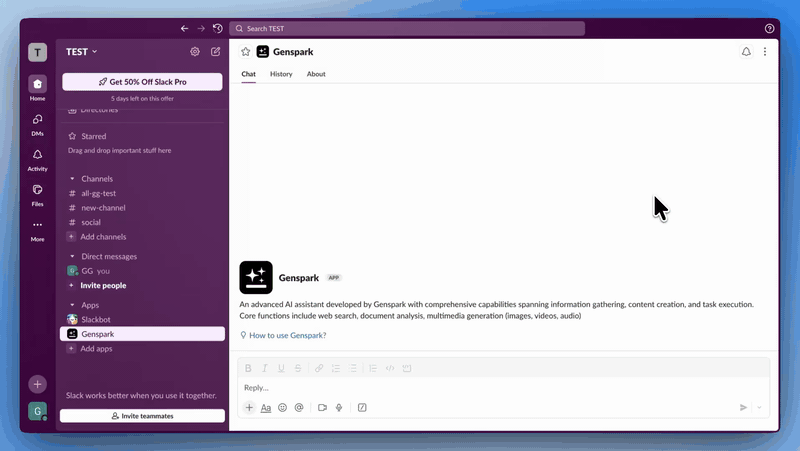Toggle the Aa formatting display
Viewport: 800px width, 451px height.
coord(266,408)
